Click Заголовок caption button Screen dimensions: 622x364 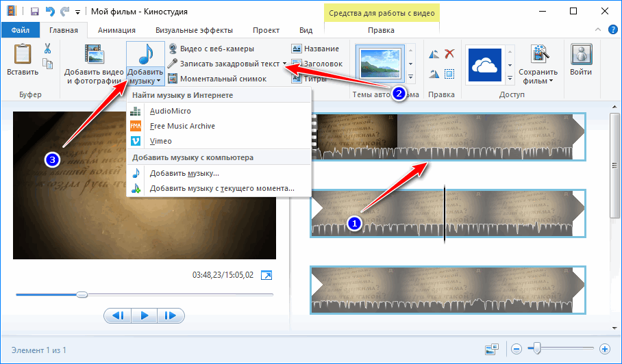[x=317, y=64]
